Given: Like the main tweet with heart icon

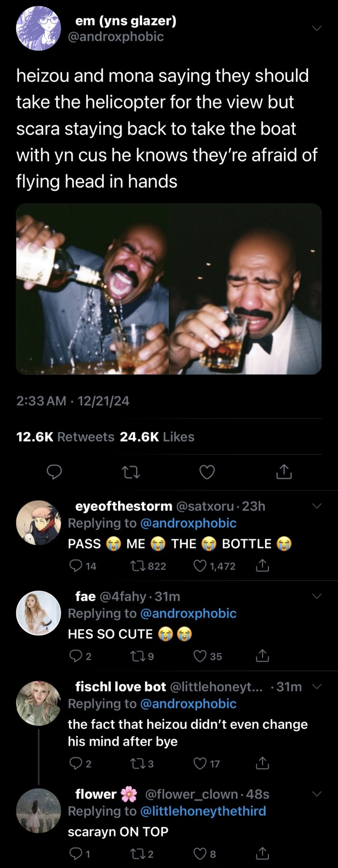Looking at the screenshot, I should click(207, 472).
